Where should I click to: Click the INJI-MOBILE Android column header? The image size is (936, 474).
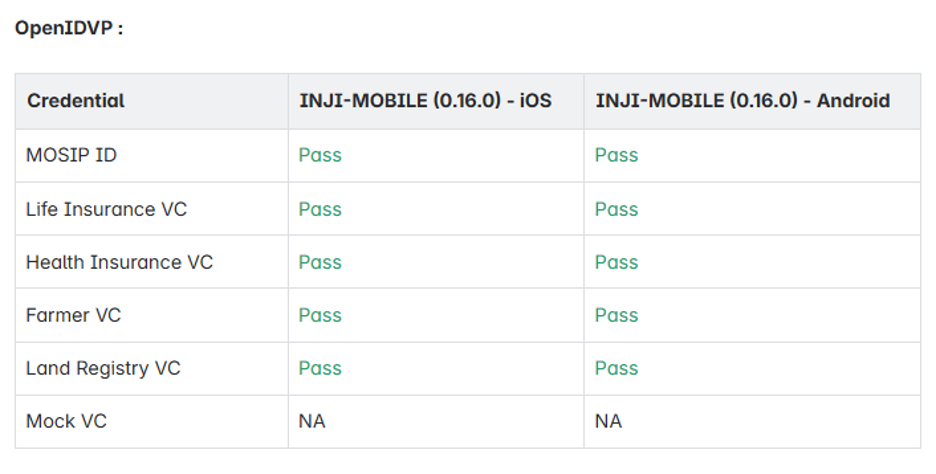tap(742, 101)
